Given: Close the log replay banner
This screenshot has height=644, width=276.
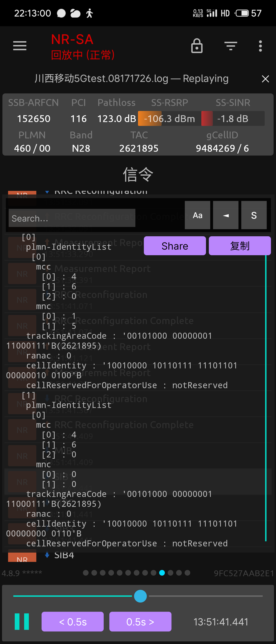Looking at the screenshot, I should [265, 79].
